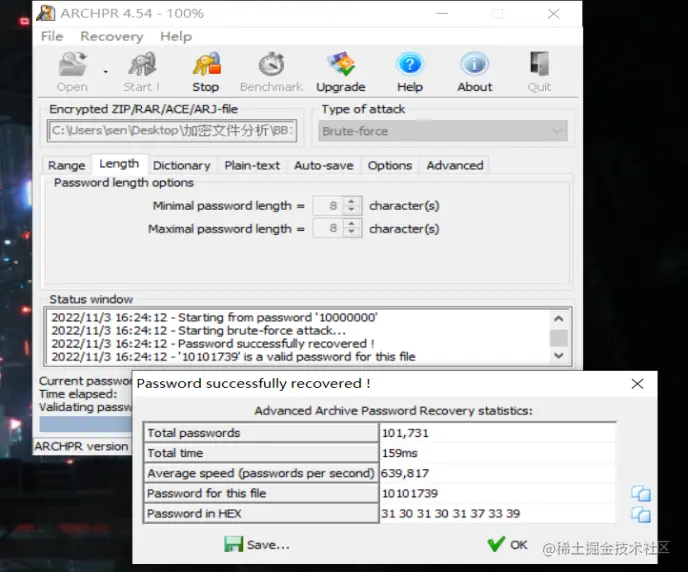The width and height of the screenshot is (688, 573).
Task: Click the average speed value 639,817
Action: pos(405,473)
